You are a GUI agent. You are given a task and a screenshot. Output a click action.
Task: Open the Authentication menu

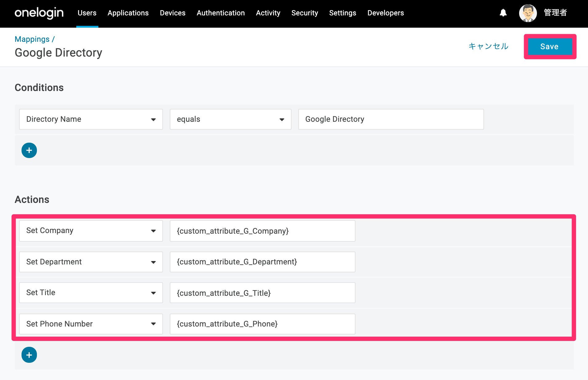[221, 13]
